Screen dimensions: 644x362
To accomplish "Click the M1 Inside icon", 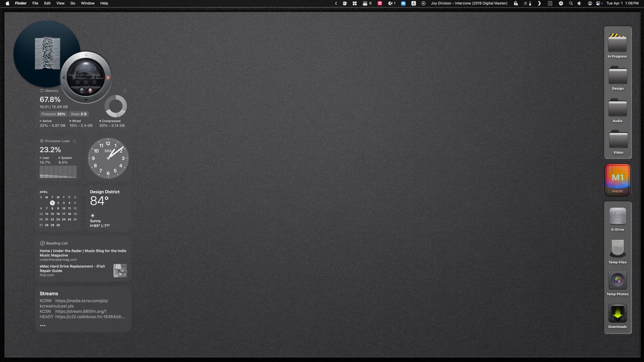I will tap(617, 180).
